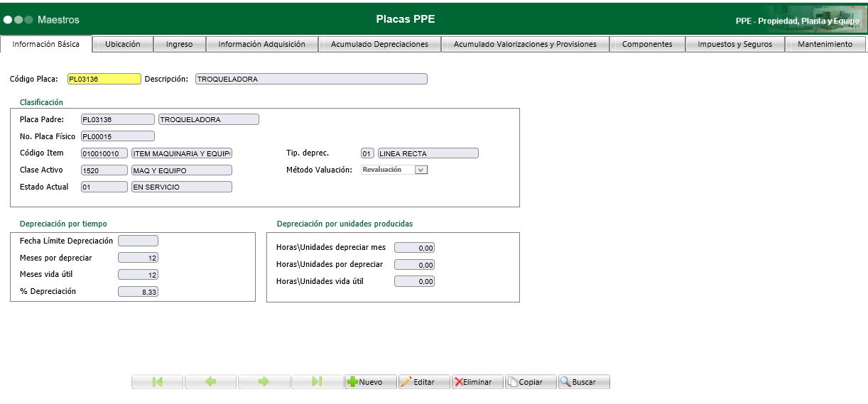The width and height of the screenshot is (868, 404).
Task: Click % Depreciación field 8,33
Action: [138, 291]
